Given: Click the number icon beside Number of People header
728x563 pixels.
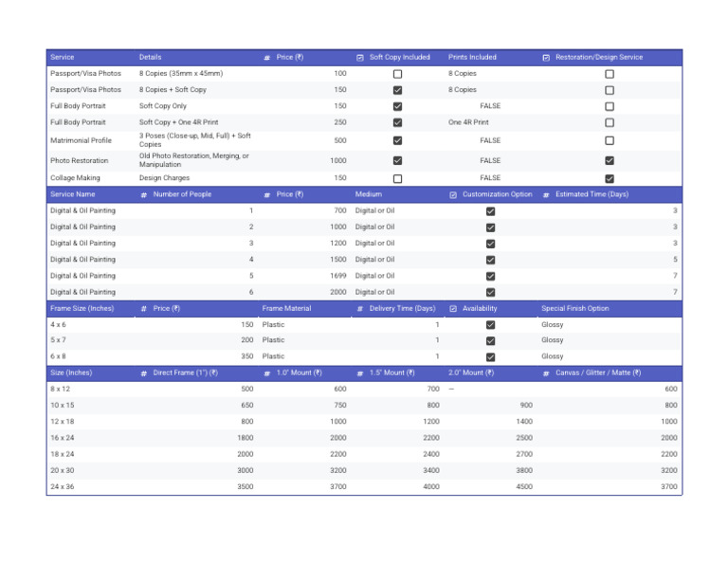Looking at the screenshot, I should tap(143, 195).
